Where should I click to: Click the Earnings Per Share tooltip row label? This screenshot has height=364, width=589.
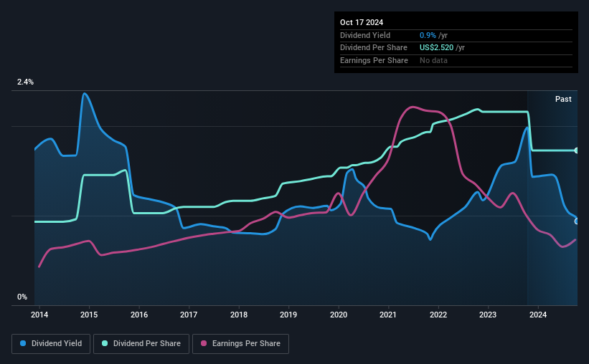click(x=374, y=60)
